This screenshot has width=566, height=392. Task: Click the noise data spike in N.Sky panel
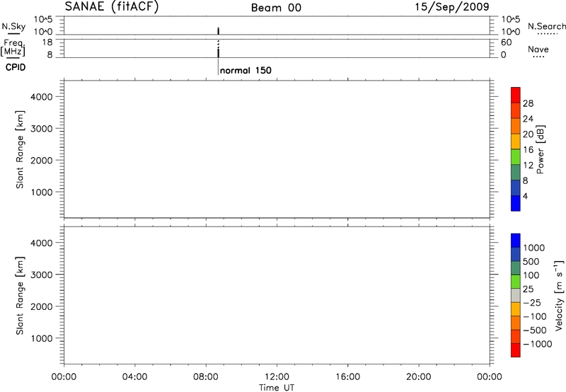(219, 31)
